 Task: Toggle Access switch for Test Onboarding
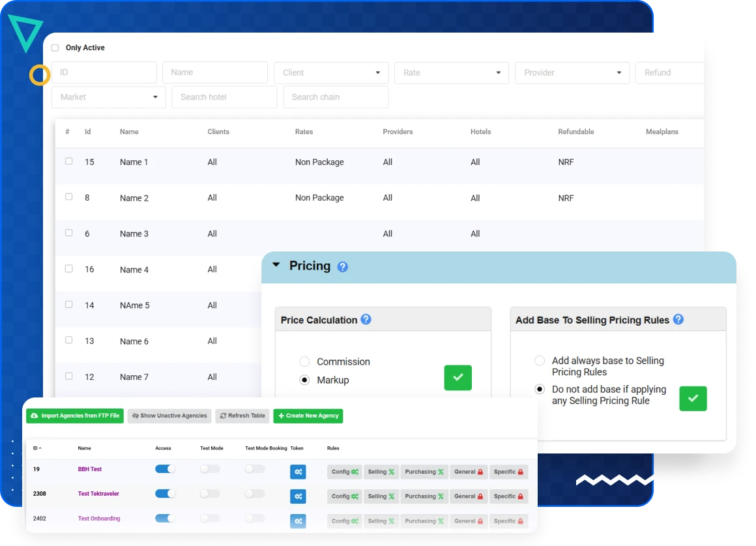(x=166, y=518)
